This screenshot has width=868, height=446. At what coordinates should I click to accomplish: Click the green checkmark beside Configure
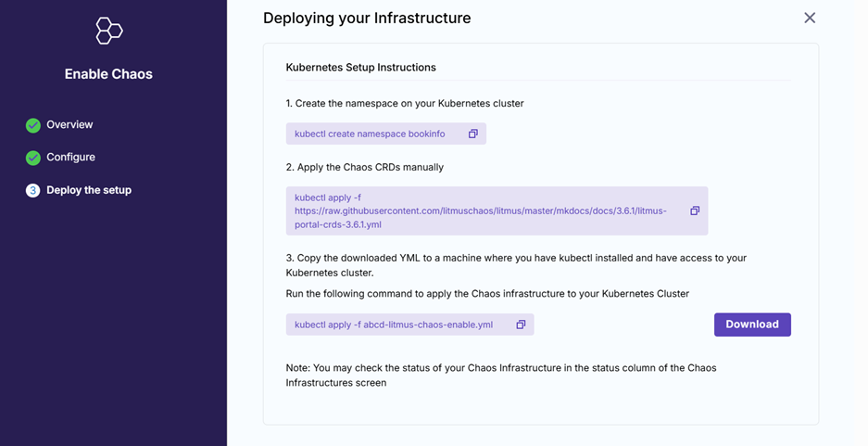coord(33,158)
